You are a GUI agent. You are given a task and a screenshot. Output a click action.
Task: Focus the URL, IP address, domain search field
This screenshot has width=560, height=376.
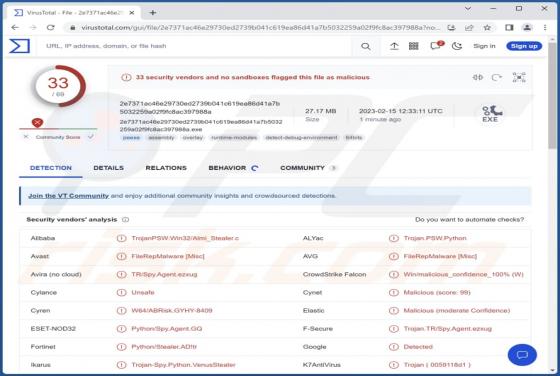[196, 46]
